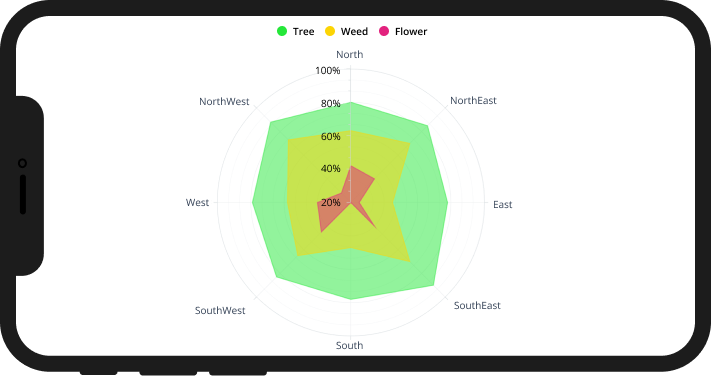711x376 pixels.
Task: Toggle the Flower series legend label
Action: (411, 31)
